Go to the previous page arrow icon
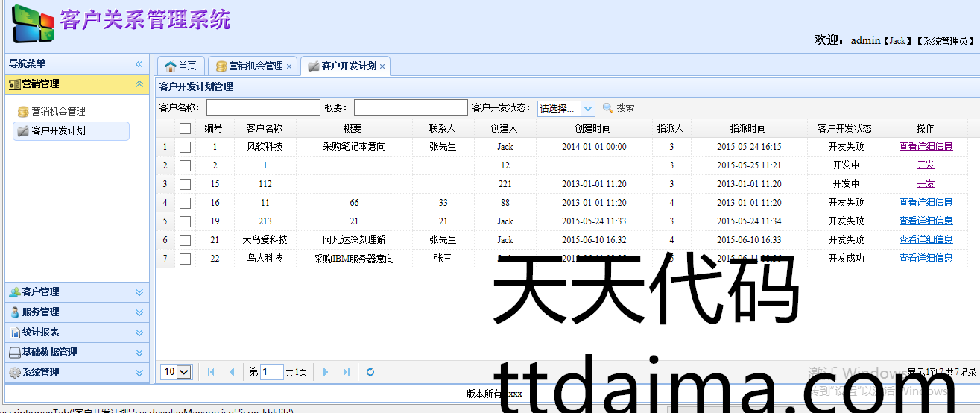The height and width of the screenshot is (413, 980). (x=231, y=372)
